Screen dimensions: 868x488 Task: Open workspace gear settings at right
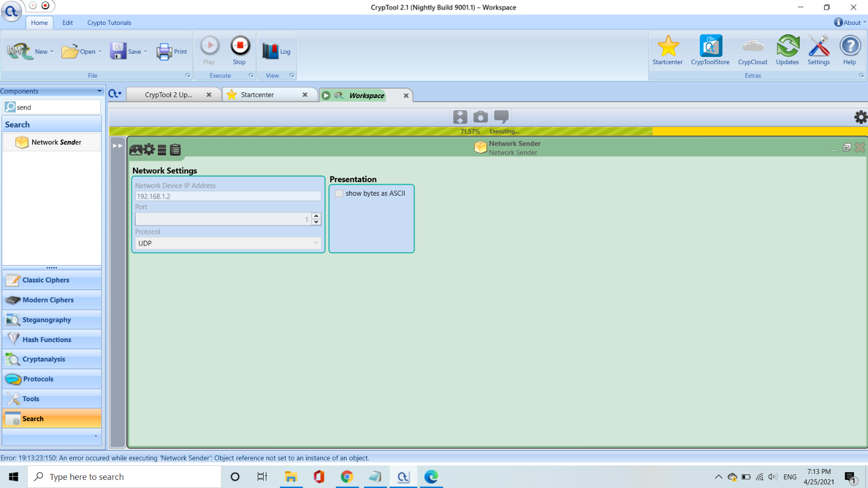861,117
